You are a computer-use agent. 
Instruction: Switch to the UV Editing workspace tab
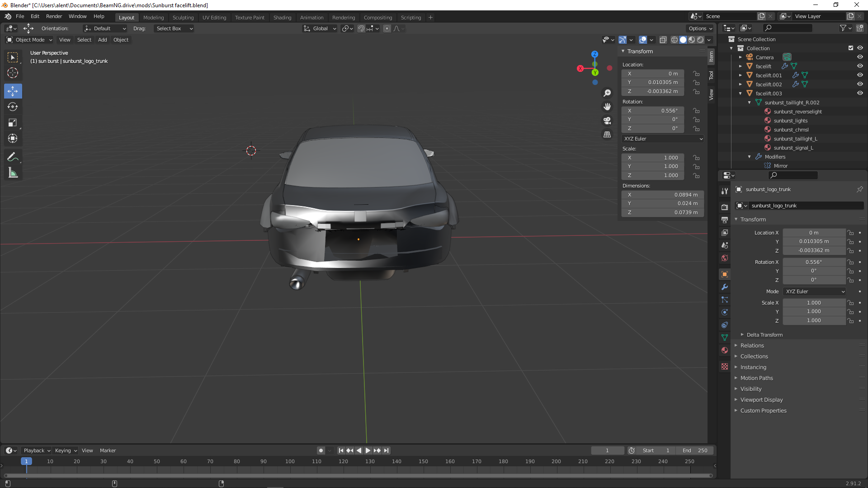pyautogui.click(x=214, y=18)
